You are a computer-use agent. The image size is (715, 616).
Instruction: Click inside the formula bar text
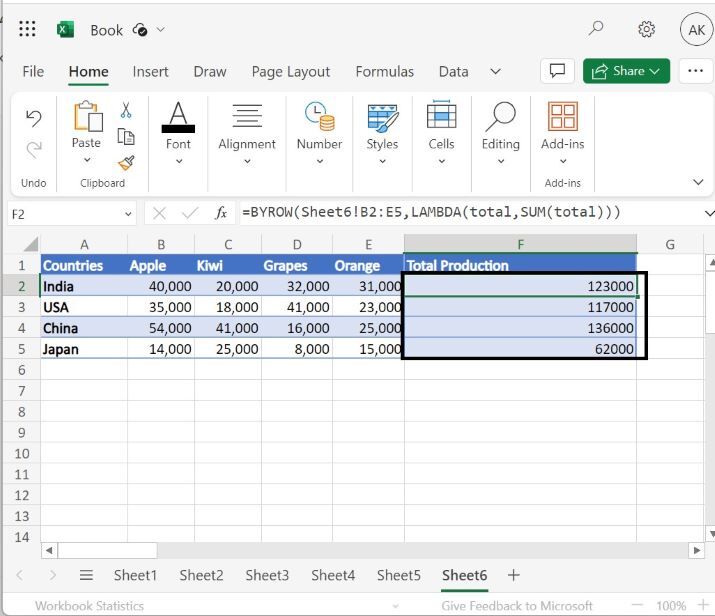[x=450, y=213]
